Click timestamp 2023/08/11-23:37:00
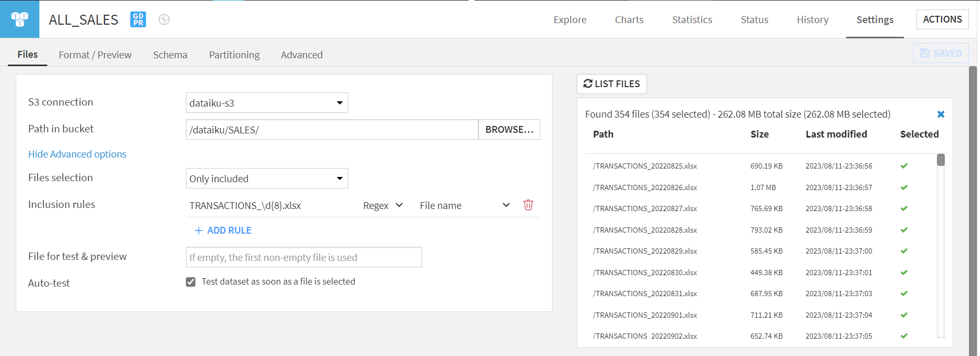This screenshot has width=980, height=356. pyautogui.click(x=839, y=251)
